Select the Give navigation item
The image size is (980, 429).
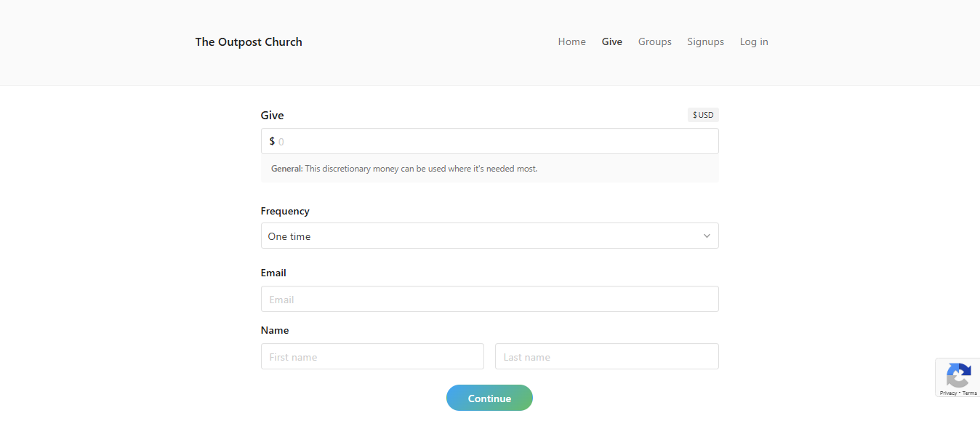(611, 42)
